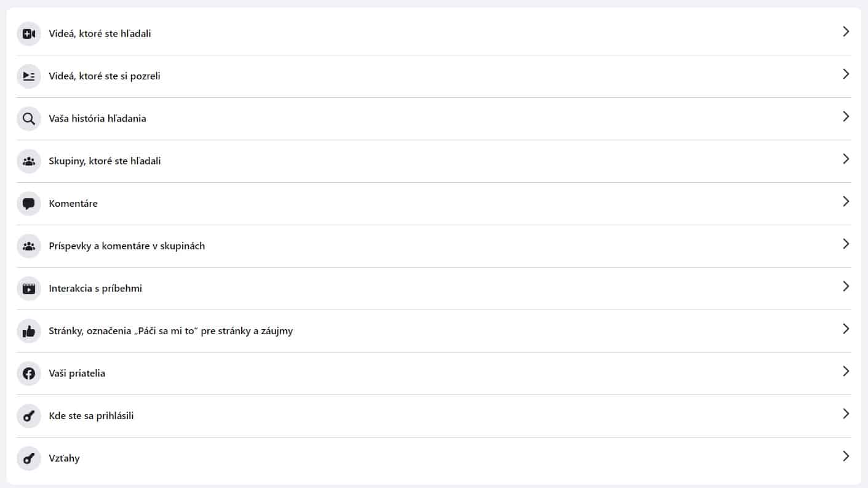
Task: Expand chevron for Kde ste sa prihlásili
Action: click(x=846, y=414)
